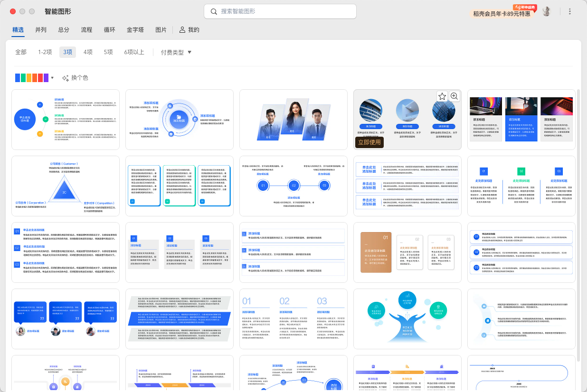Select the three parallelogram bands template

click(180, 319)
